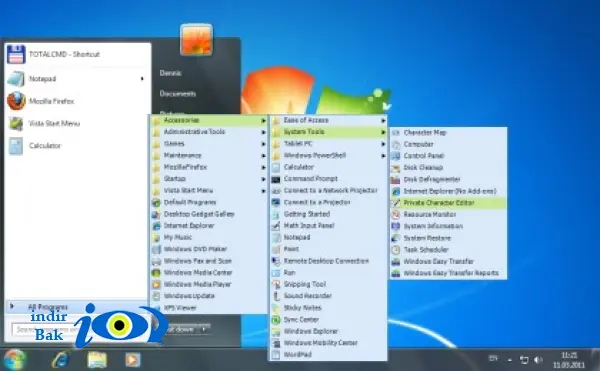
Task: Click the Shut down button
Action: point(182,329)
